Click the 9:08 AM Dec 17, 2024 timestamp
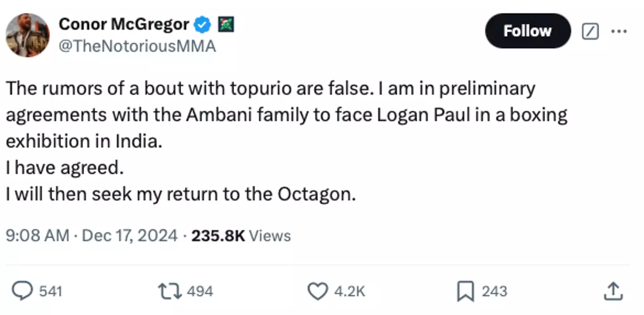 91,235
